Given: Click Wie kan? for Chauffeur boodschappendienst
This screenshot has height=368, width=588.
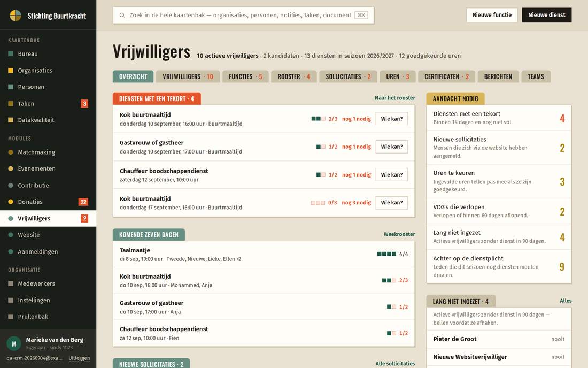Looking at the screenshot, I should click(392, 175).
